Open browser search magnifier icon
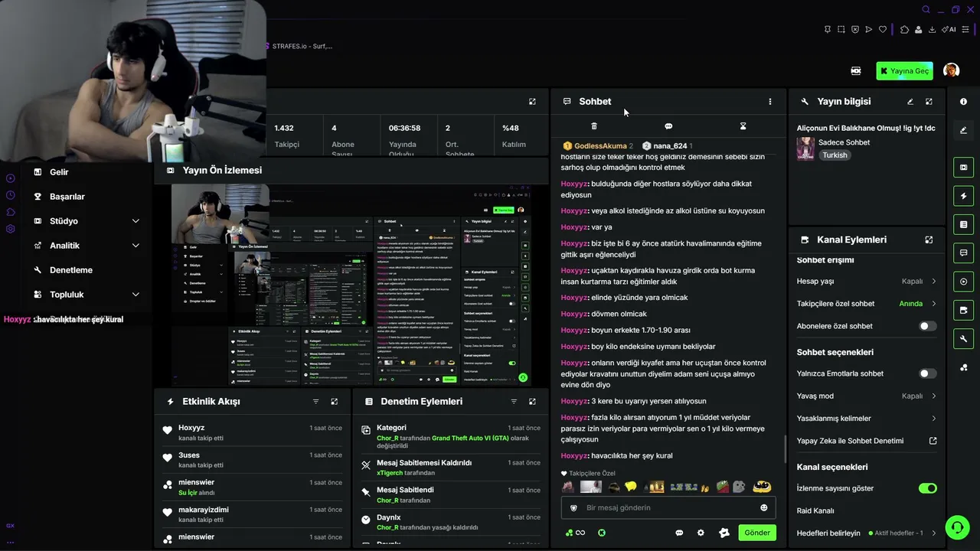 tap(926, 9)
